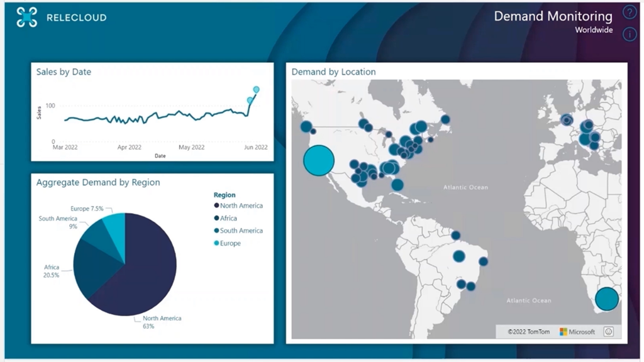
Task: Select the South Africa demand bubble
Action: tap(607, 299)
